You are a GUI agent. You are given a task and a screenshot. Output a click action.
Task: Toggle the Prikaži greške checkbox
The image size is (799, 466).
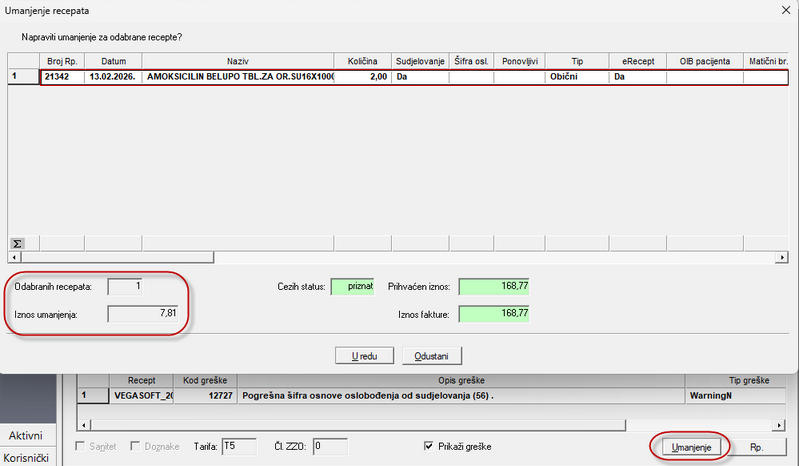tap(430, 446)
